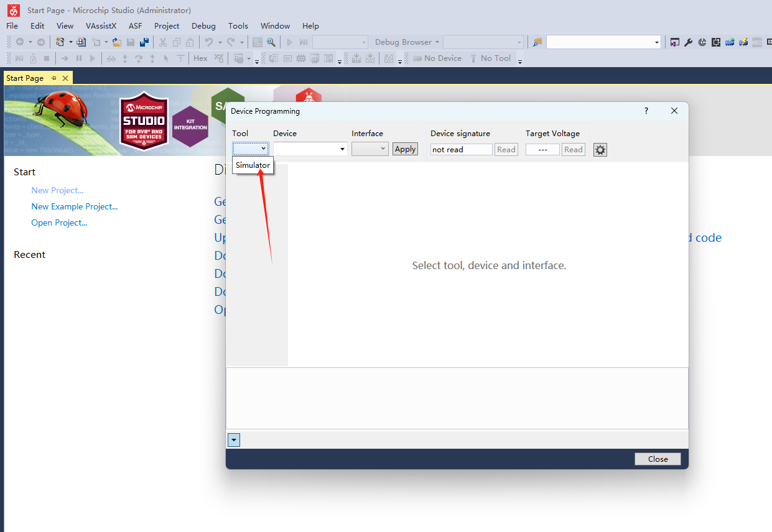This screenshot has height=532, width=772.
Task: Click the Target Voltage value field
Action: coord(542,150)
